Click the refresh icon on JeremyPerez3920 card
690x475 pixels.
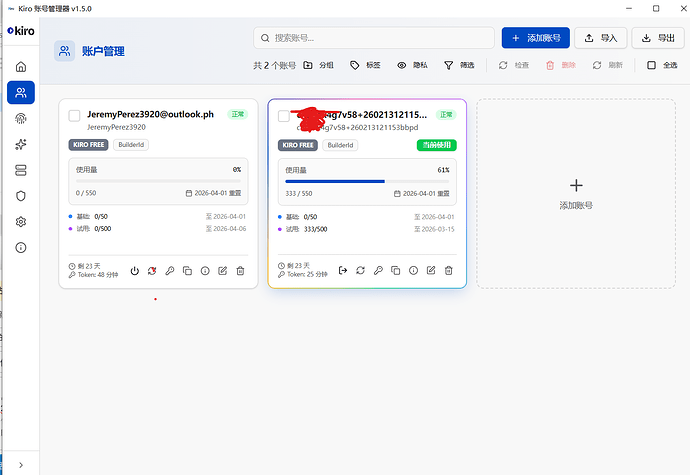(x=152, y=271)
